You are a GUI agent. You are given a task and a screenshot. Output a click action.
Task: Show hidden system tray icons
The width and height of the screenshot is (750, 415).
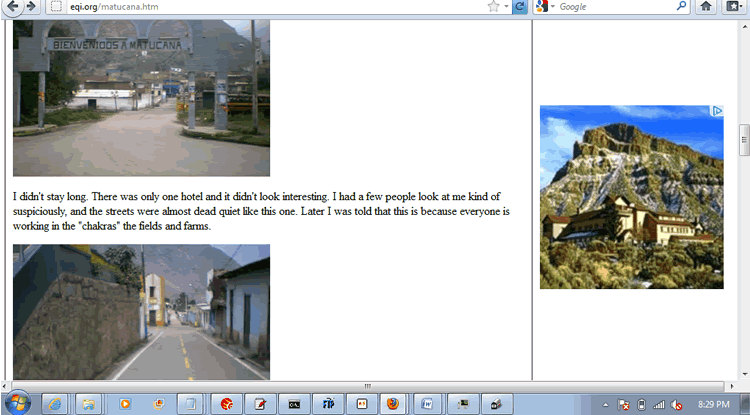606,405
